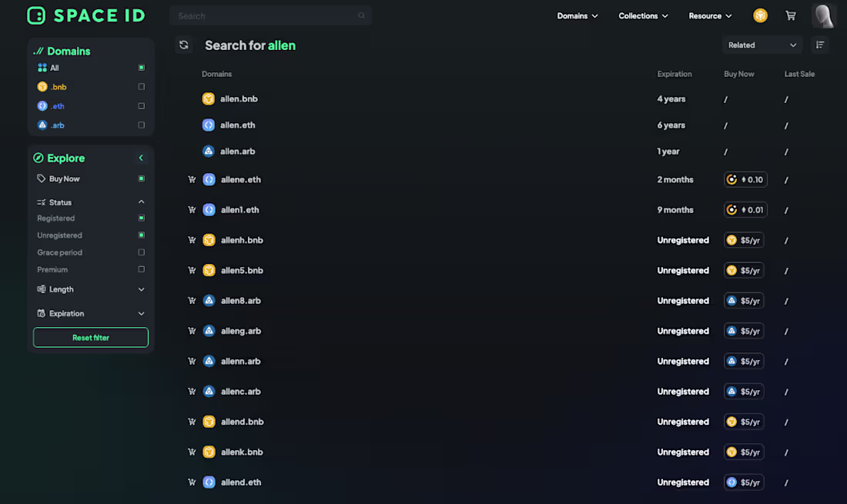Open the Collections nav dropdown
The height and width of the screenshot is (504, 847).
pos(644,15)
